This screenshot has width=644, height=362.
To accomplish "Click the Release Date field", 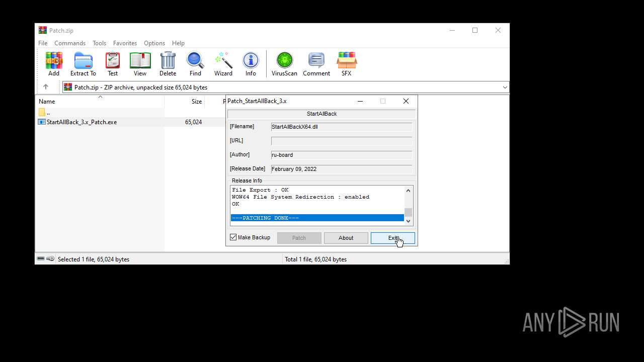I will (342, 169).
